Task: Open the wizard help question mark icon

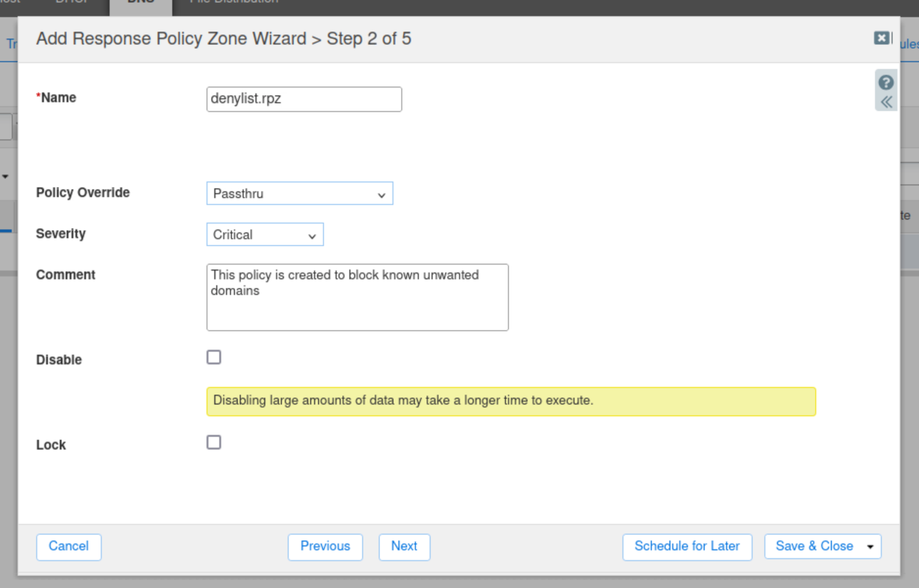Action: (886, 82)
